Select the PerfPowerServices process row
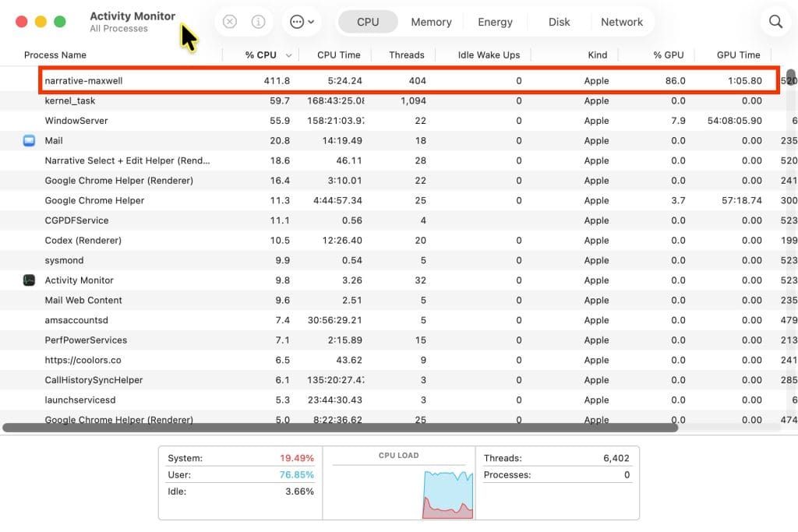This screenshot has height=532, width=798. [x=399, y=340]
